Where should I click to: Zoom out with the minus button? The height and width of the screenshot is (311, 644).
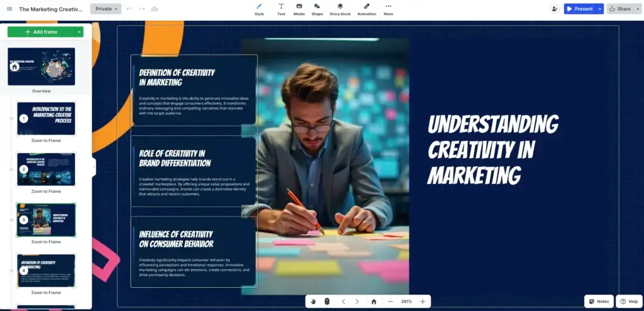(x=391, y=302)
